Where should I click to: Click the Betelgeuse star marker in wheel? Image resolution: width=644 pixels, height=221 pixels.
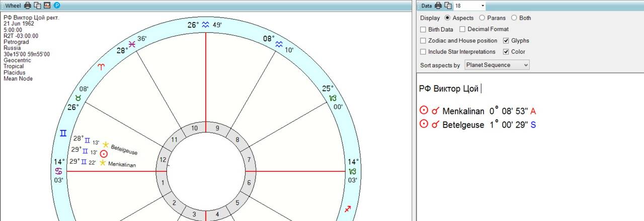[106, 145]
